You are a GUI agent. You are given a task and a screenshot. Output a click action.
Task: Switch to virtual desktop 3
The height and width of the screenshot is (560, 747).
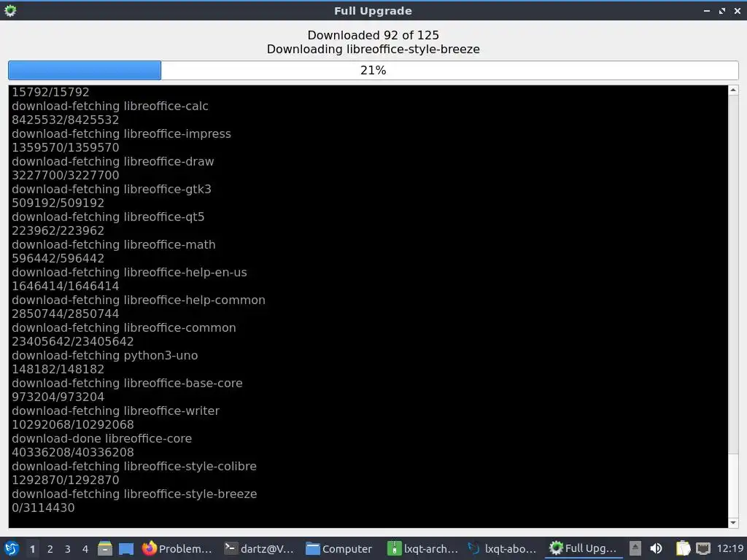[68, 549]
